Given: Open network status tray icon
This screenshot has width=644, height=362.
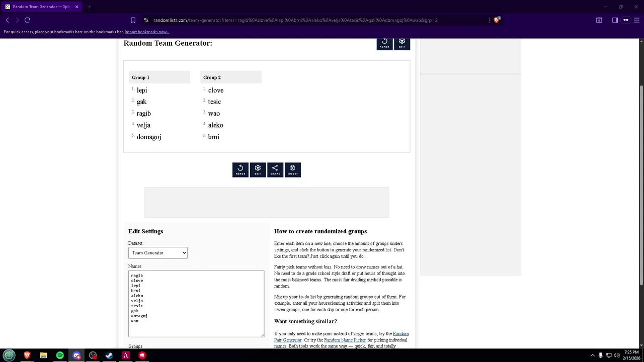Looking at the screenshot, I should click(x=609, y=355).
